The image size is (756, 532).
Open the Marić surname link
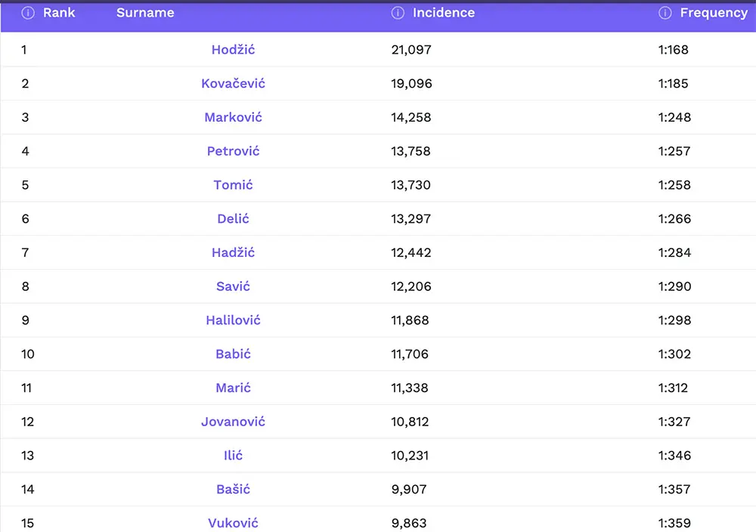[233, 388]
